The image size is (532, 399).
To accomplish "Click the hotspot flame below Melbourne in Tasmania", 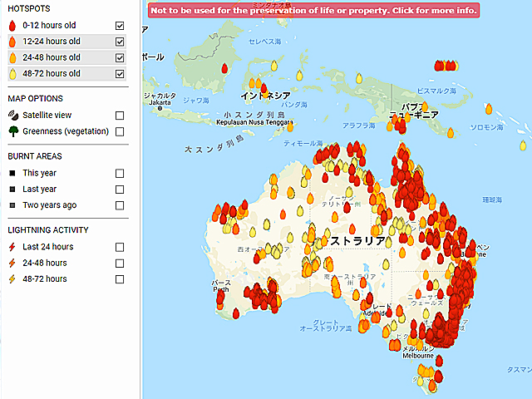I will [438, 364].
